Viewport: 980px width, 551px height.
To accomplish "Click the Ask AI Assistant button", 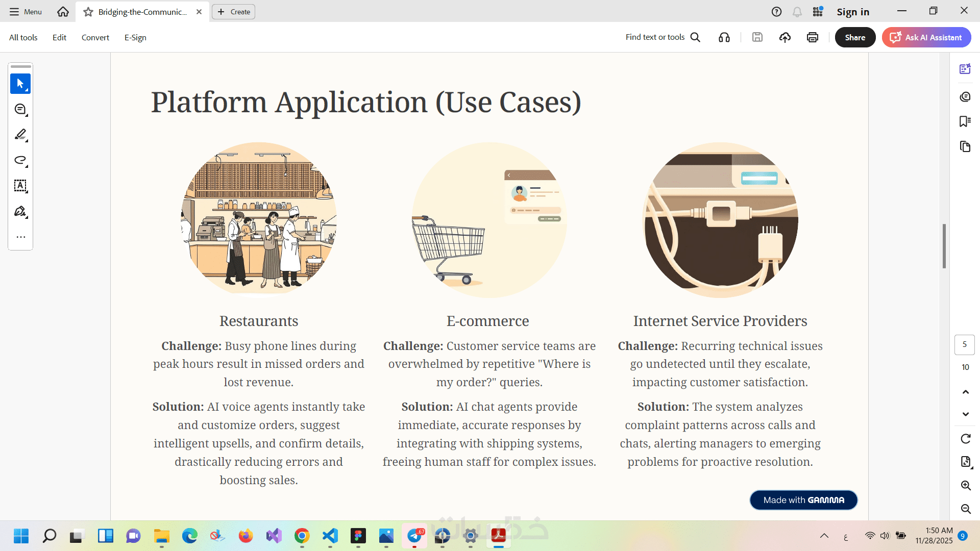I will 926,37.
